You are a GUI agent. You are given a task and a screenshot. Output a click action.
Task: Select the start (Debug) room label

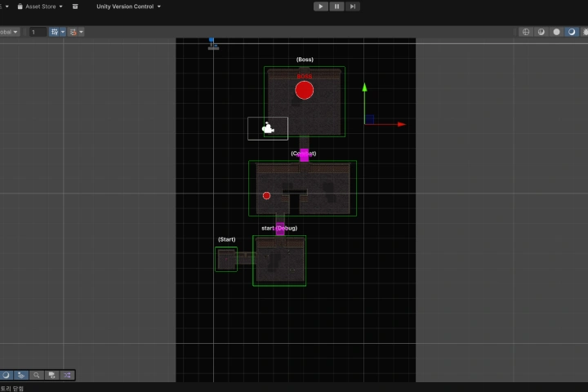279,228
